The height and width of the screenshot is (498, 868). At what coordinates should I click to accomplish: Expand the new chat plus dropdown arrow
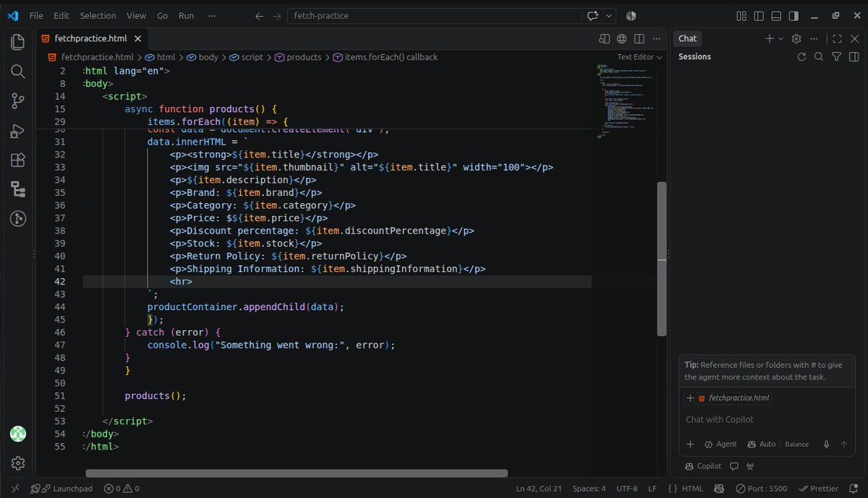click(x=780, y=38)
